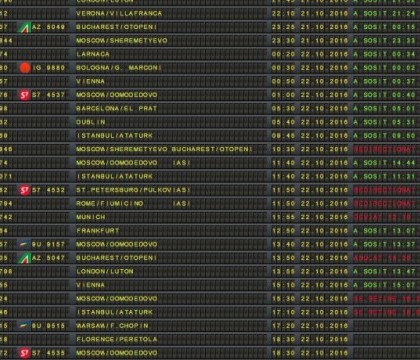
Task: Select flight code S7 4532
Action: click(48, 190)
